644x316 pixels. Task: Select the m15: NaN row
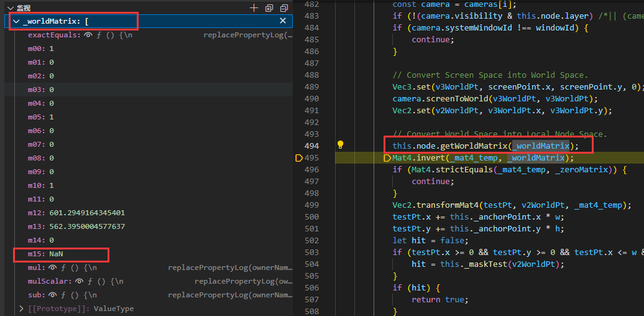coord(149,254)
